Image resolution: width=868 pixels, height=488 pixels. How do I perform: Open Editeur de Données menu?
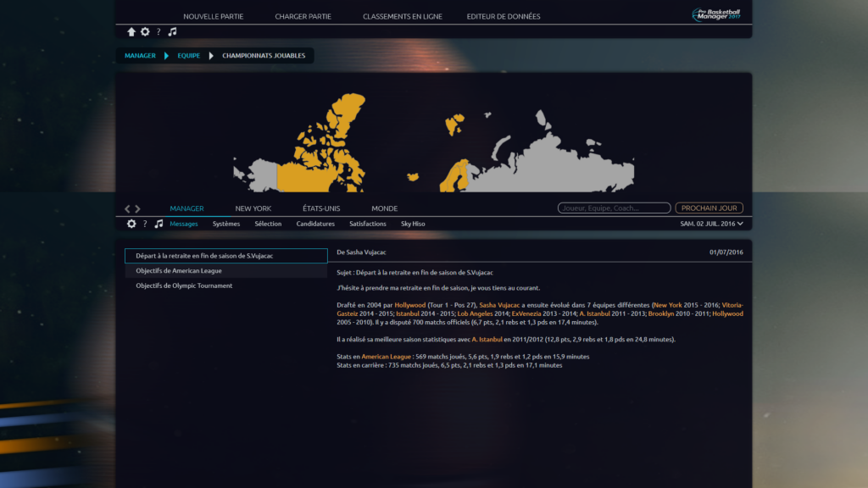504,17
